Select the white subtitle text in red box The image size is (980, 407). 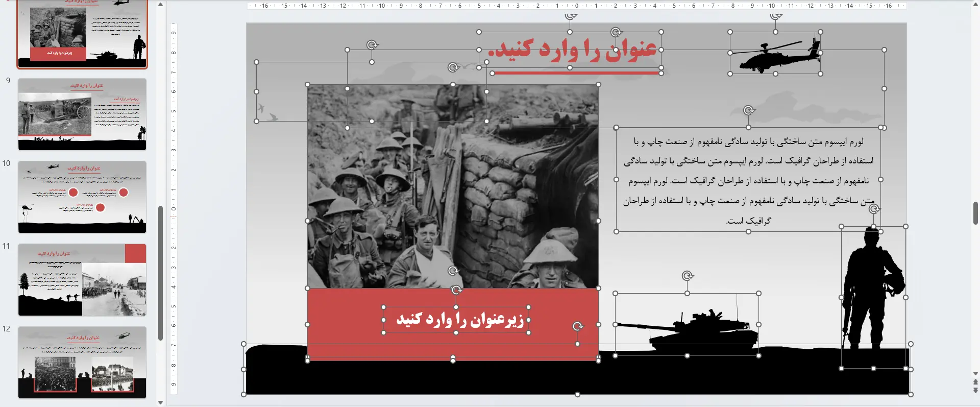(460, 320)
